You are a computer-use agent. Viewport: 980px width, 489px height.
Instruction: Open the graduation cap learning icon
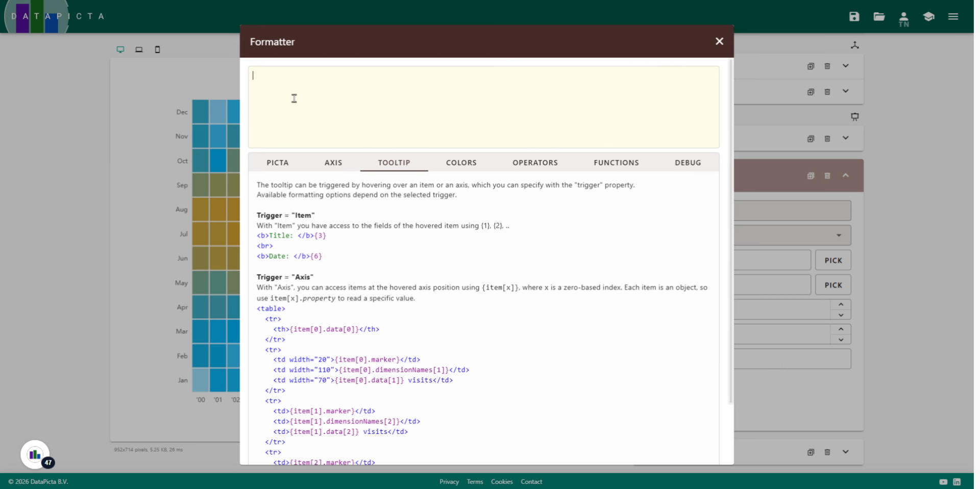[x=928, y=16]
